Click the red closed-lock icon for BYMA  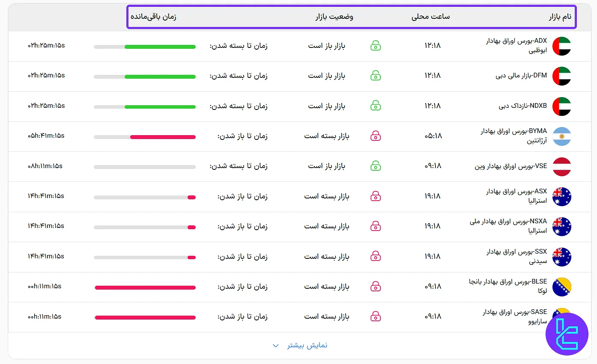coord(376,136)
